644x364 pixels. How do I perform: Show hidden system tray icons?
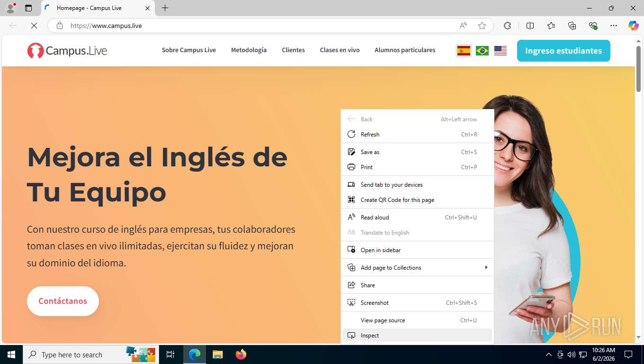[x=549, y=355]
